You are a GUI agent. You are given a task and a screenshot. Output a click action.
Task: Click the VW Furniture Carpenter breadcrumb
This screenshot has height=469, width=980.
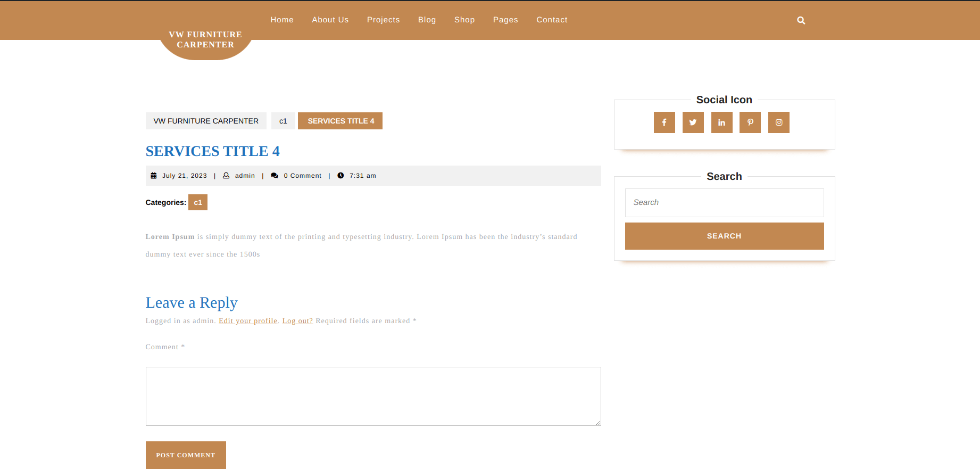point(206,121)
